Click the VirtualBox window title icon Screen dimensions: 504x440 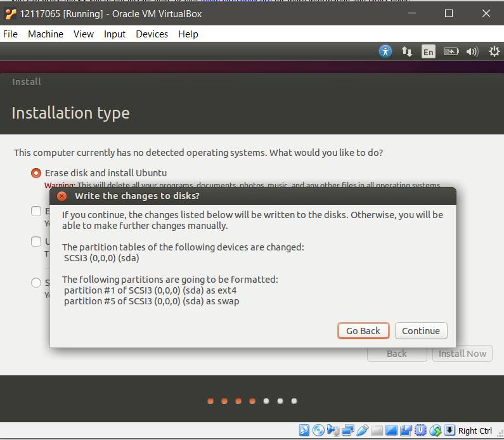11,14
